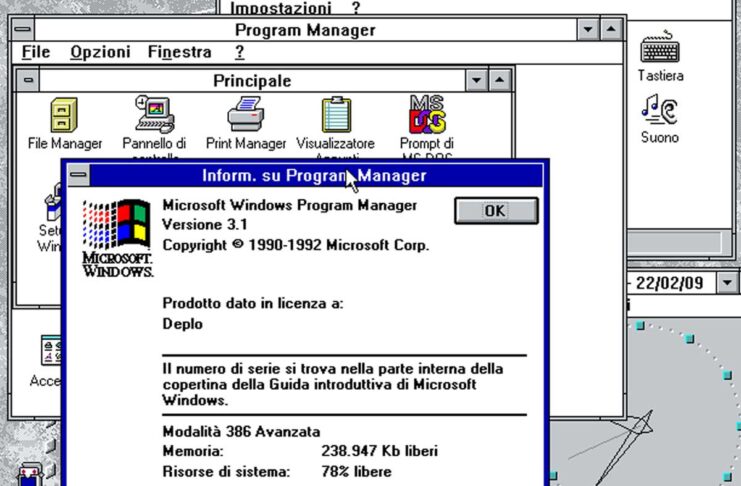
Task: Click the "Risorse di sistema:" label
Action: point(226,471)
